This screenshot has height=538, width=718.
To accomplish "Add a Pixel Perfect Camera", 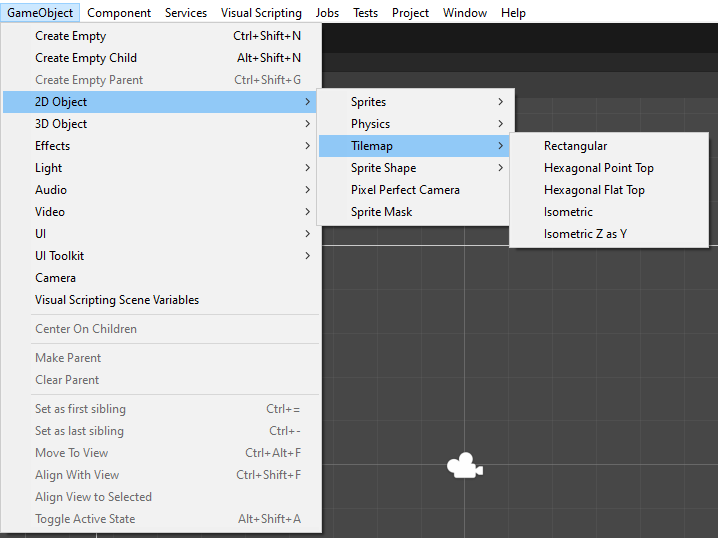I will click(416, 190).
